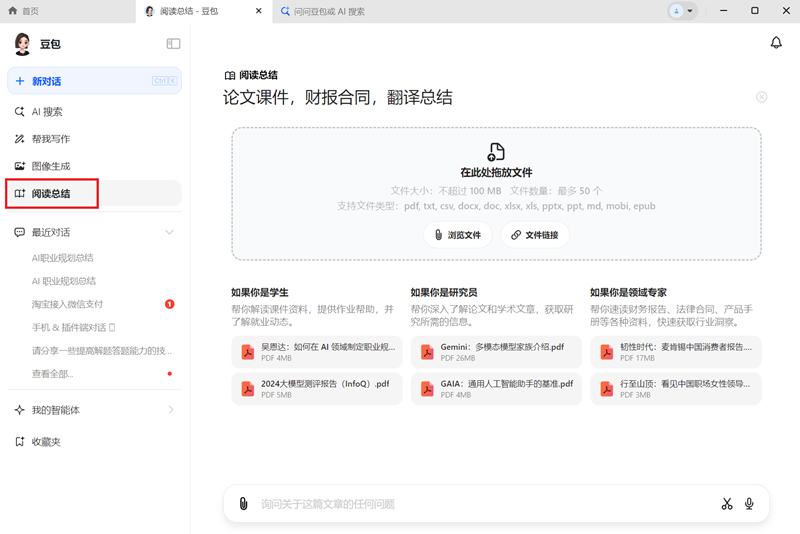Open the user account dropdown in title bar

(682, 11)
